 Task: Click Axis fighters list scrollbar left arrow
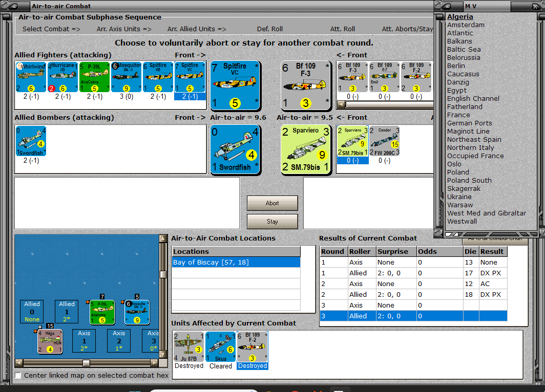[x=341, y=104]
